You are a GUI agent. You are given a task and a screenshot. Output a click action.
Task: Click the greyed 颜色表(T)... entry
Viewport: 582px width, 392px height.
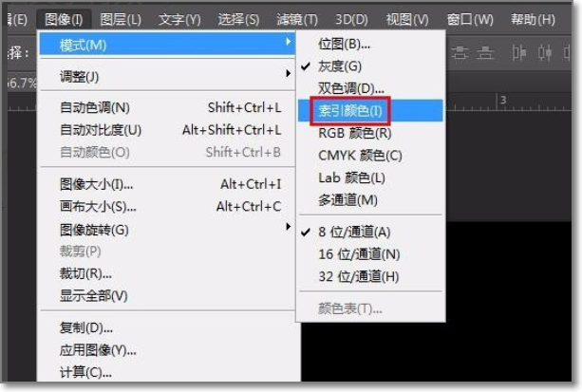pos(370,308)
